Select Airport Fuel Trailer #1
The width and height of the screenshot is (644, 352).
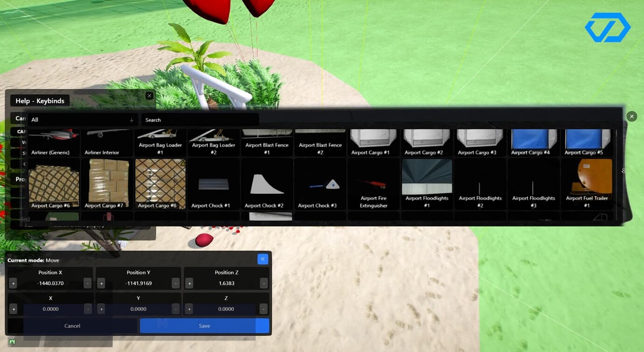(587, 183)
